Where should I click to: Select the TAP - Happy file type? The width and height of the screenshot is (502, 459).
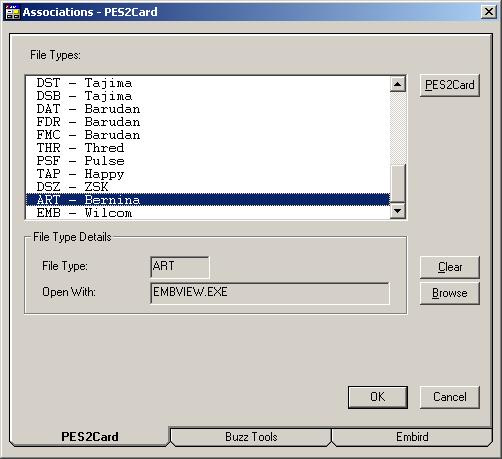208,174
